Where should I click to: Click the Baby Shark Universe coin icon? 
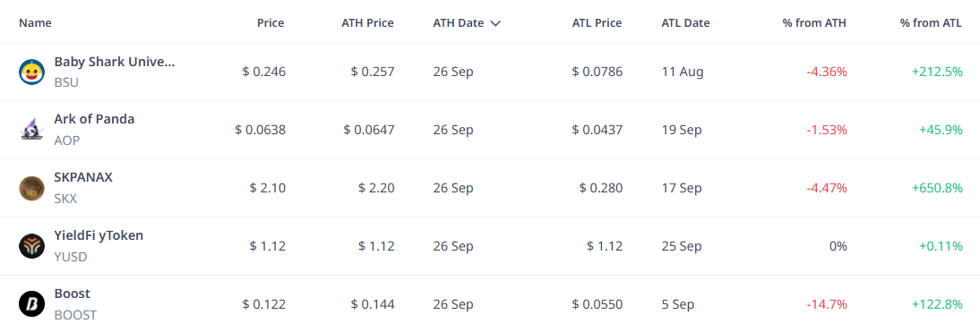[x=31, y=72]
